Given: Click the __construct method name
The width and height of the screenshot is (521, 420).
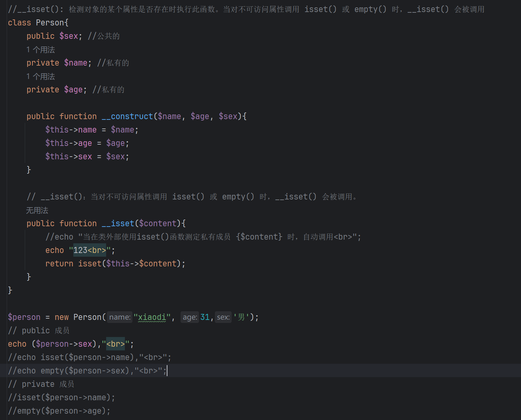Looking at the screenshot, I should 127,116.
